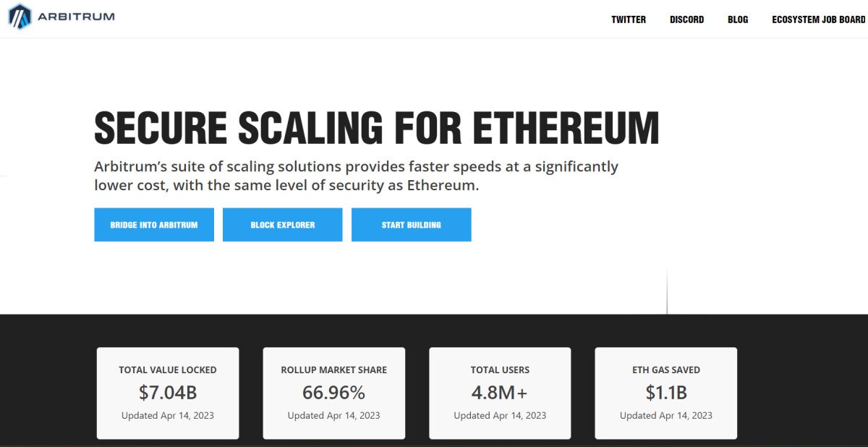The height and width of the screenshot is (447, 868).
Task: Open the Discord nav link
Action: coord(686,20)
